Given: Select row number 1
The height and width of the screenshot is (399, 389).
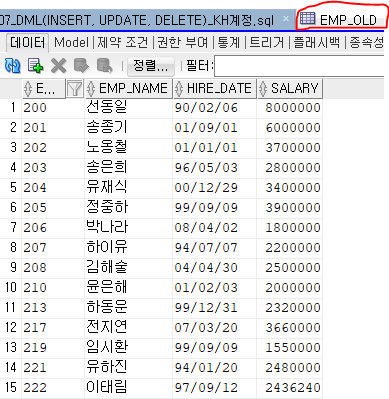Looking at the screenshot, I should coord(13,108).
